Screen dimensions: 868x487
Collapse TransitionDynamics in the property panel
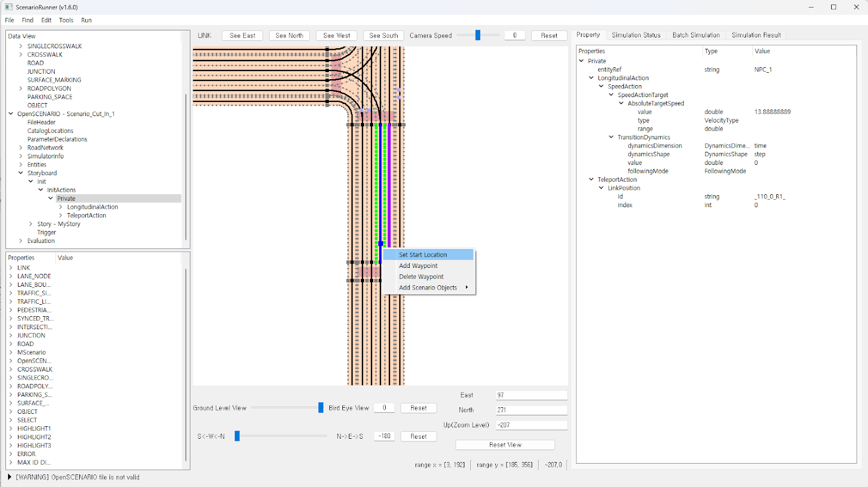[611, 137]
